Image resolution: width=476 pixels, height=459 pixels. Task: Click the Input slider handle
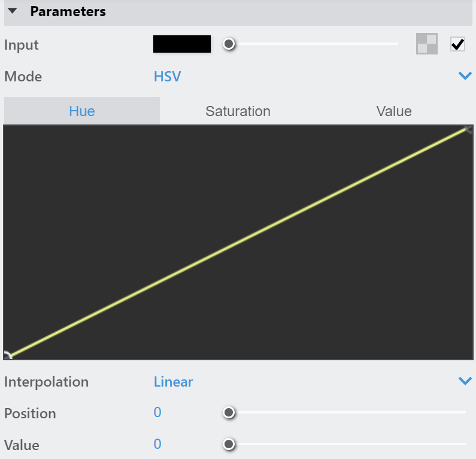coord(229,44)
